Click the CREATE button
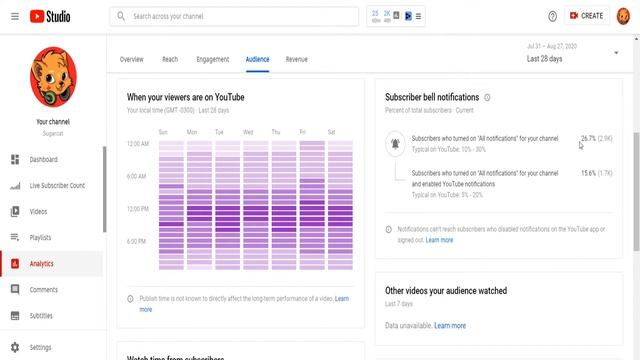640x360 pixels. pos(587,16)
